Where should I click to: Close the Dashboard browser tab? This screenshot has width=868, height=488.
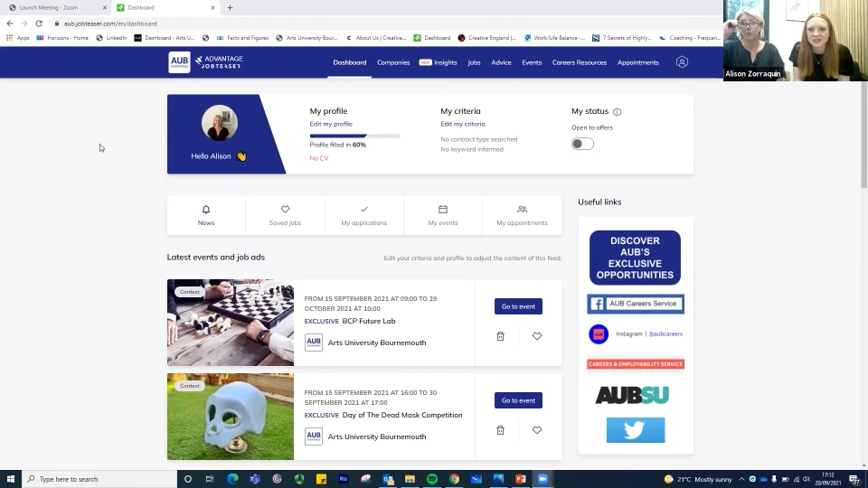click(212, 8)
